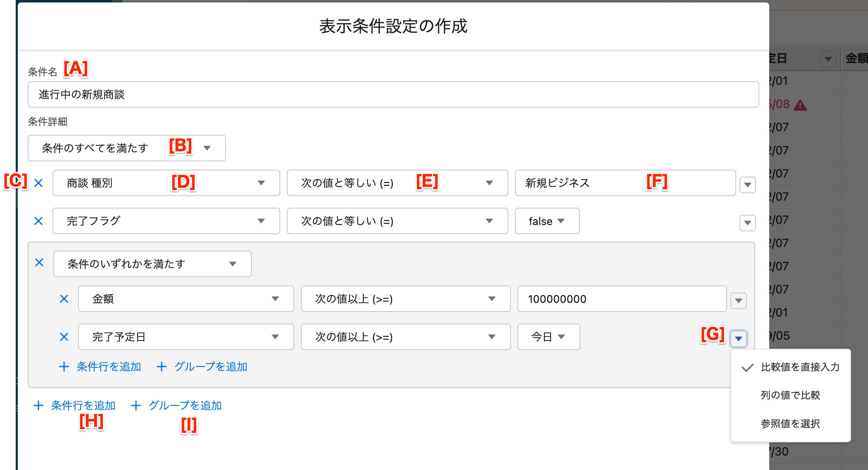The width and height of the screenshot is (868, 470).
Task: Remove the 商談 種別 condition row
Action: pos(38,183)
